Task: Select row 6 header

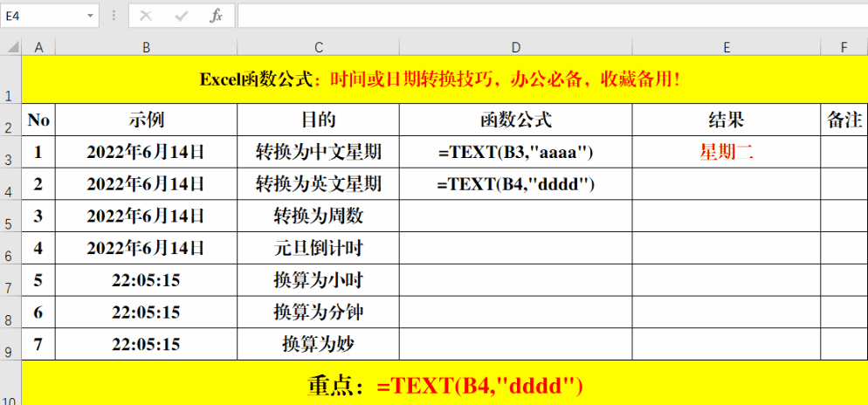Action: pyautogui.click(x=11, y=249)
